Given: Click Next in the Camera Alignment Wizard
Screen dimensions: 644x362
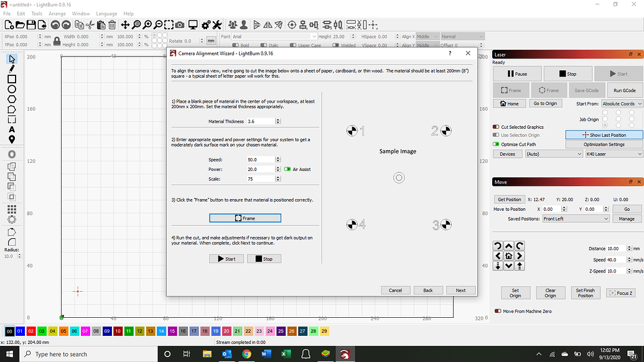Looking at the screenshot, I should click(x=460, y=290).
